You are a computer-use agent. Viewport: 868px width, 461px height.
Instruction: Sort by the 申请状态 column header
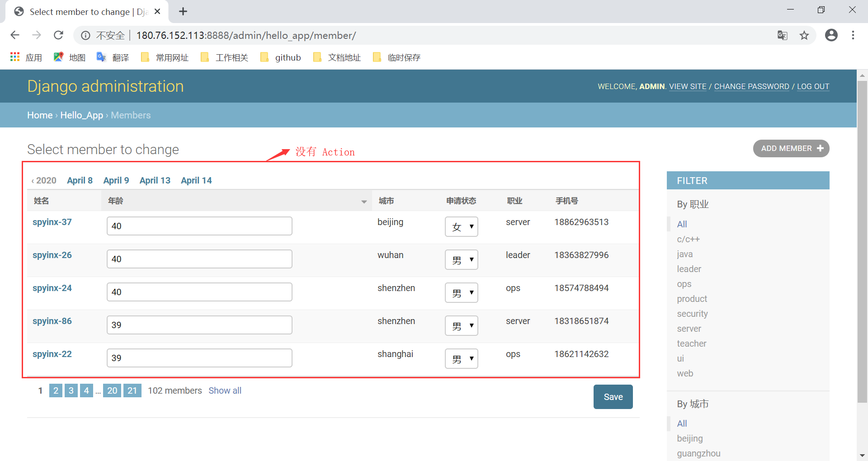click(461, 201)
